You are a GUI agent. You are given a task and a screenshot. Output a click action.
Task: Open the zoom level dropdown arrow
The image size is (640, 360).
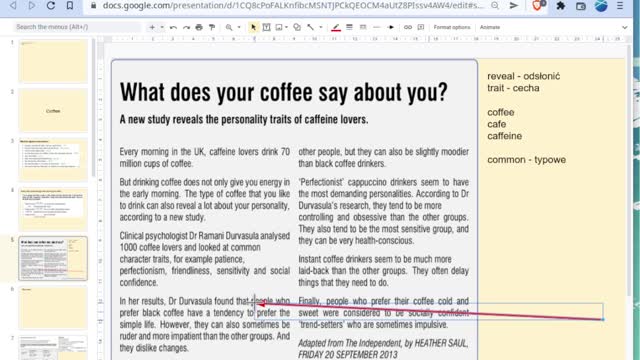[239, 27]
